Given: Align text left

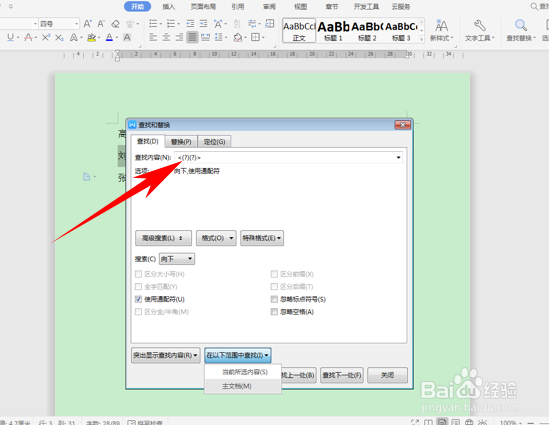Looking at the screenshot, I should pyautogui.click(x=153, y=37).
